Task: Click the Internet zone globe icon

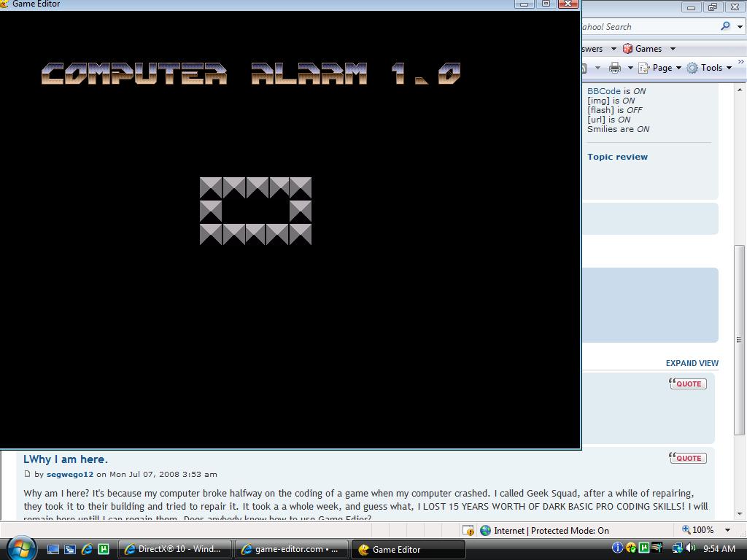Action: tap(485, 530)
